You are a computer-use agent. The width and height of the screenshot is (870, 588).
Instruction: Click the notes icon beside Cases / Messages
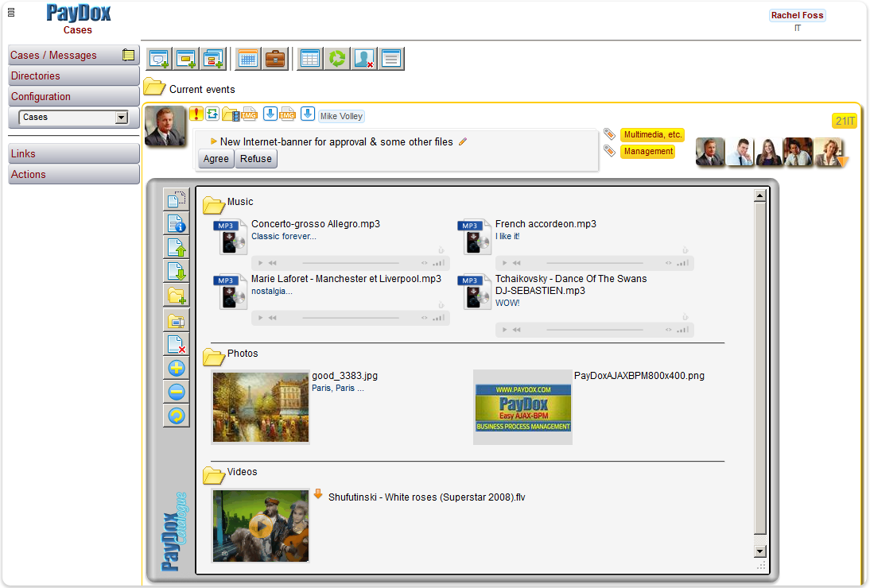(128, 55)
